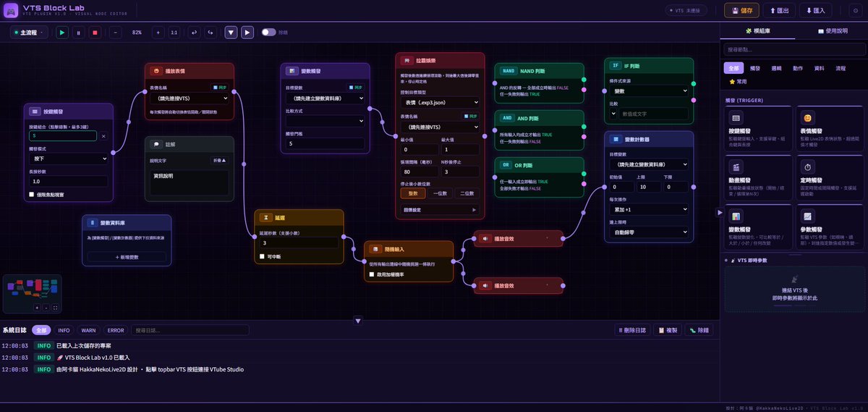This screenshot has width=868, height=412.
Task: Enable the 啟用加權機率 checkbox
Action: click(372, 274)
